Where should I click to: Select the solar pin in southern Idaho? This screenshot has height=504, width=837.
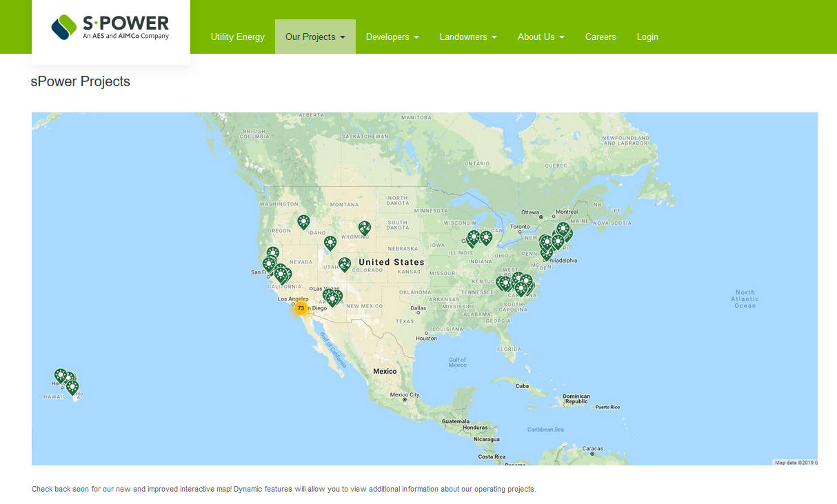coord(330,243)
